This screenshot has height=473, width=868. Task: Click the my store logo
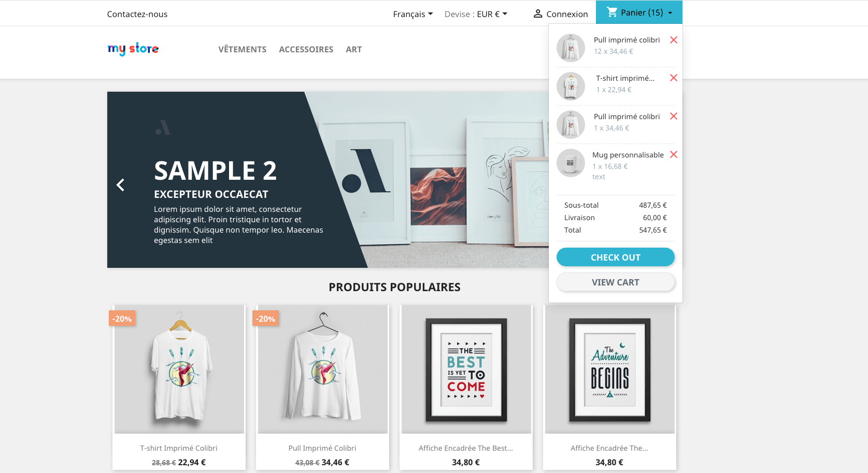click(133, 49)
